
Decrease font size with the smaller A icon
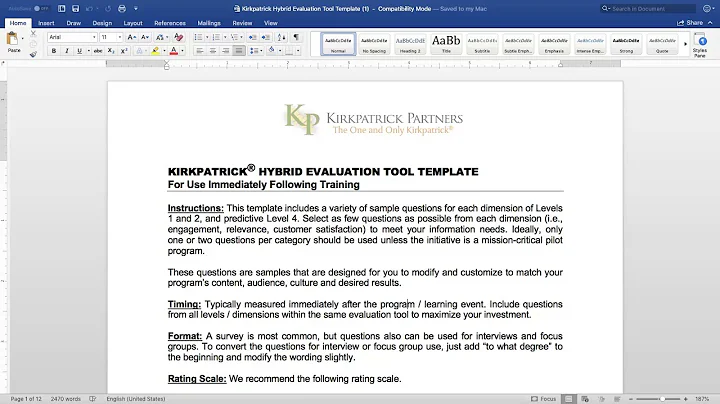pos(145,37)
